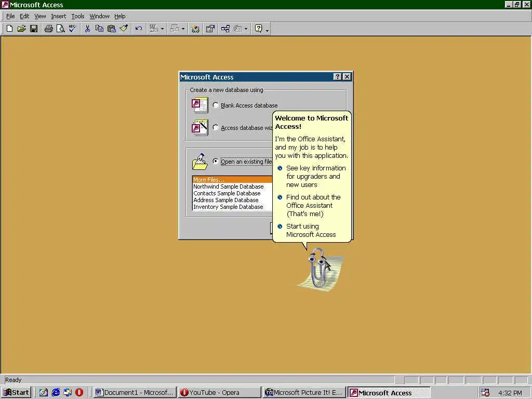Click the Save floppy disk icon
The width and height of the screenshot is (532, 399).
(x=34, y=29)
